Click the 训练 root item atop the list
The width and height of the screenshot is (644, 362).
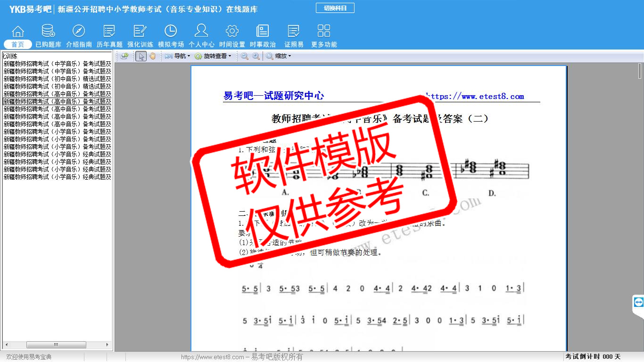click(x=10, y=56)
